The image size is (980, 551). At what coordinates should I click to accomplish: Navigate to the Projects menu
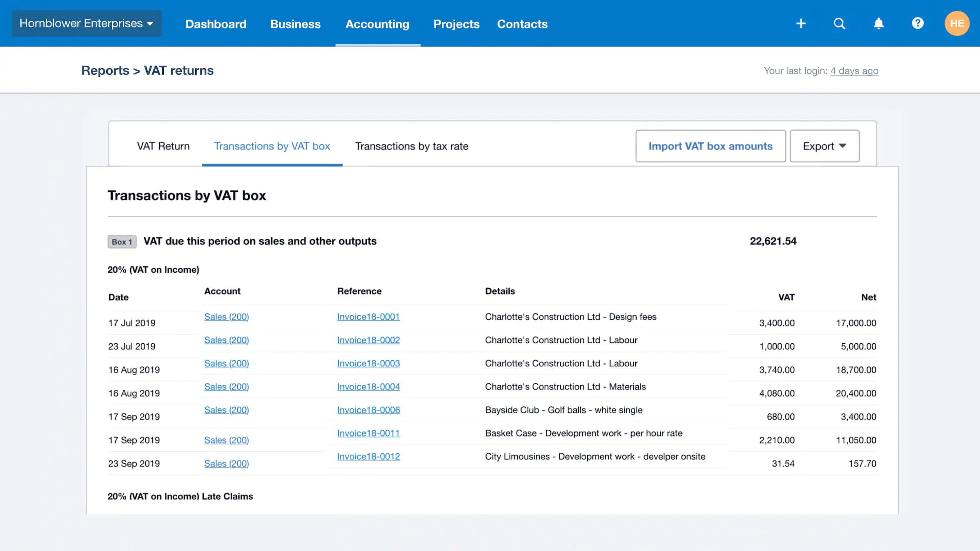pos(456,24)
